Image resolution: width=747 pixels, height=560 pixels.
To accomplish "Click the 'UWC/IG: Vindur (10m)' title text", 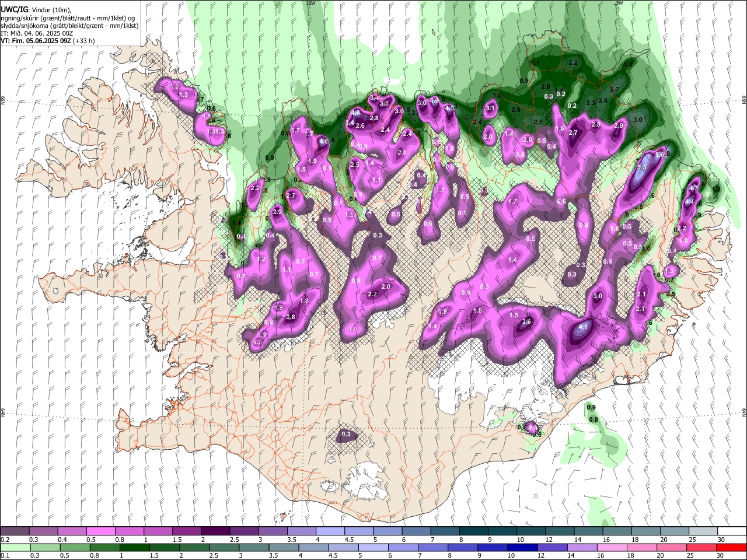I will point(36,10).
